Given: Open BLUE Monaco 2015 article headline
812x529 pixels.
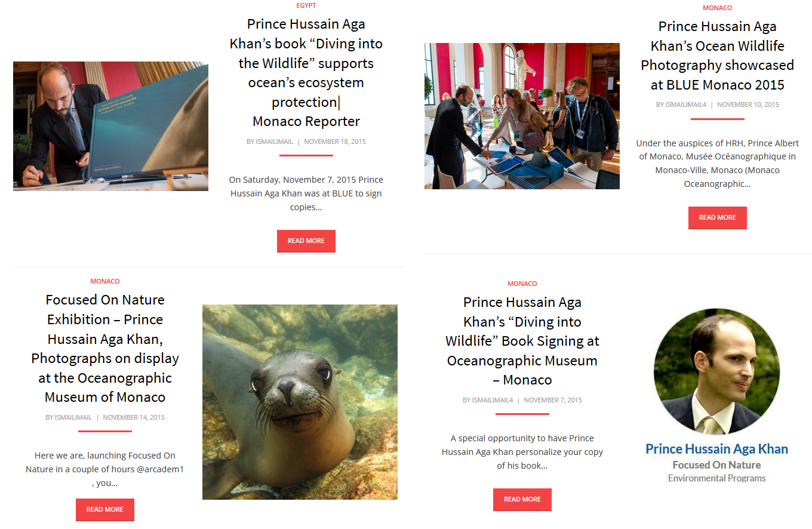Looking at the screenshot, I should coord(717,56).
